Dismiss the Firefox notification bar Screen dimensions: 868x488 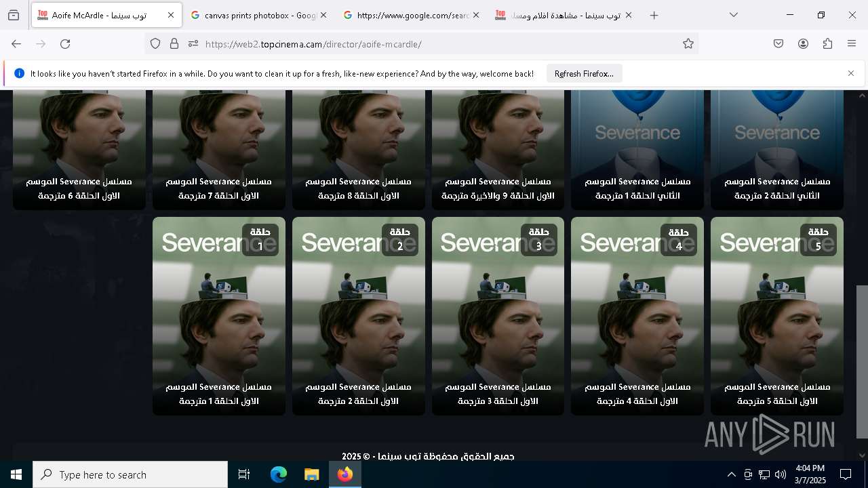pyautogui.click(x=851, y=73)
